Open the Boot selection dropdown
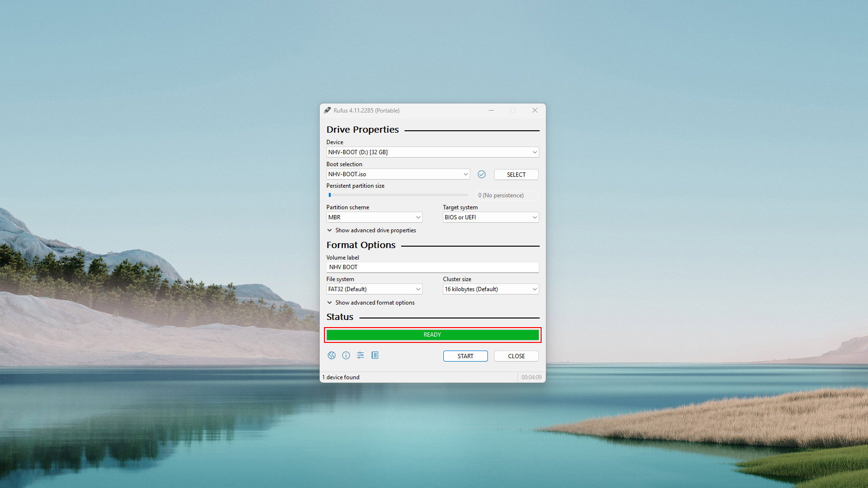This screenshot has width=868, height=488. coord(398,174)
